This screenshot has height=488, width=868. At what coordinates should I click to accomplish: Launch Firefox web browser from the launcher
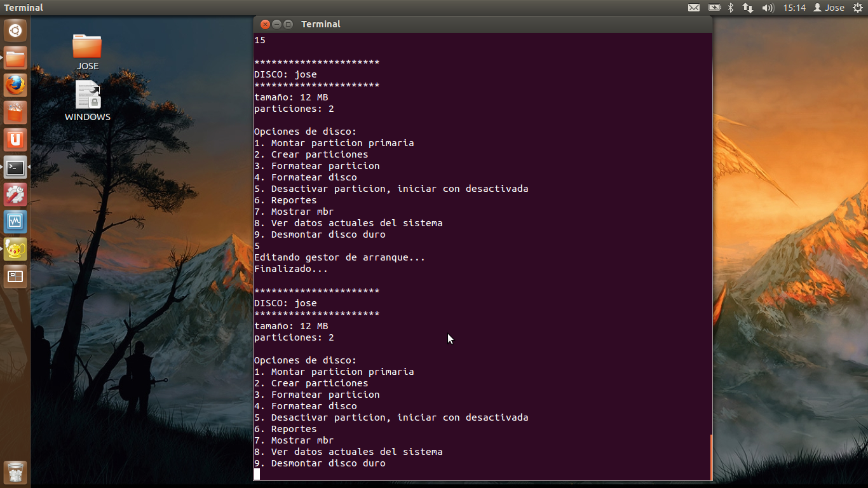point(15,86)
